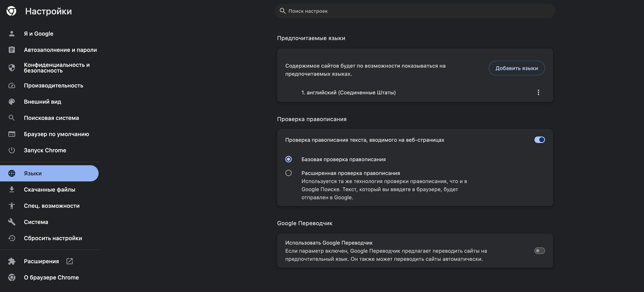Open Поисковая система settings
The width and height of the screenshot is (644, 292).
tap(49, 118)
